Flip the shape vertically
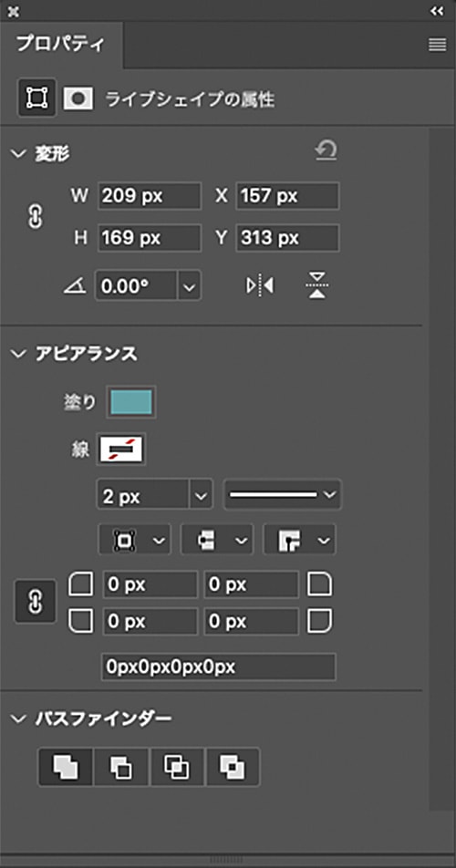Viewport: 456px width, 868px height. (317, 285)
